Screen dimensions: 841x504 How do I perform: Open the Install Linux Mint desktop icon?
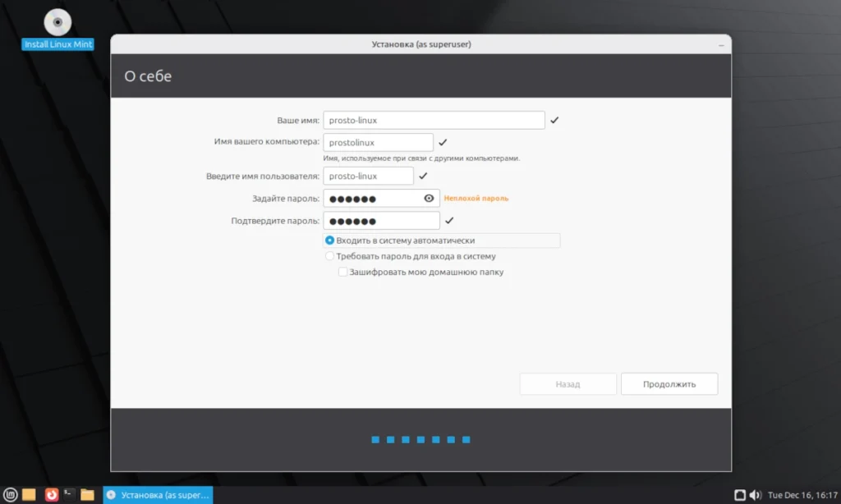pos(57,30)
